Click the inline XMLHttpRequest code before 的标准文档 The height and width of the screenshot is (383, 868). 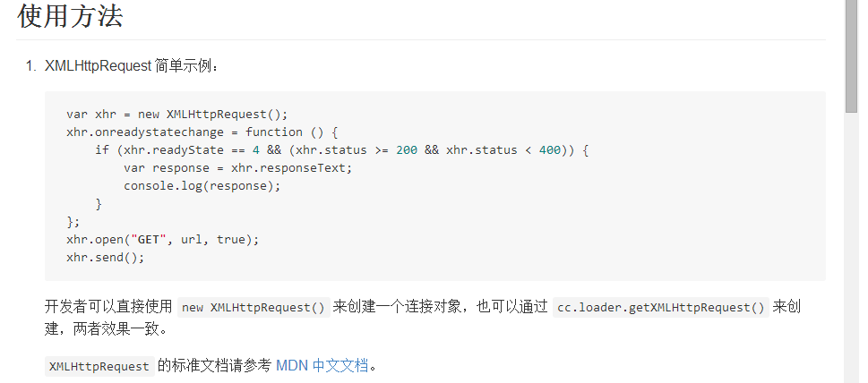click(x=99, y=366)
